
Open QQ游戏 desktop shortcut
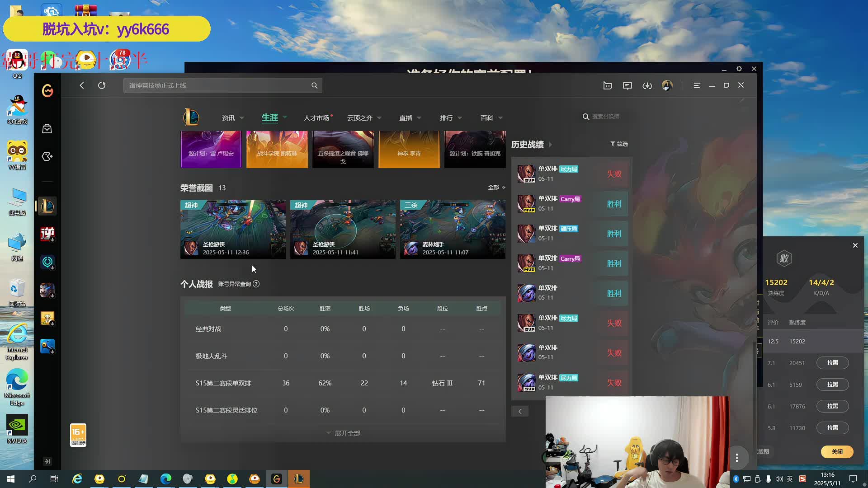coord(17,110)
